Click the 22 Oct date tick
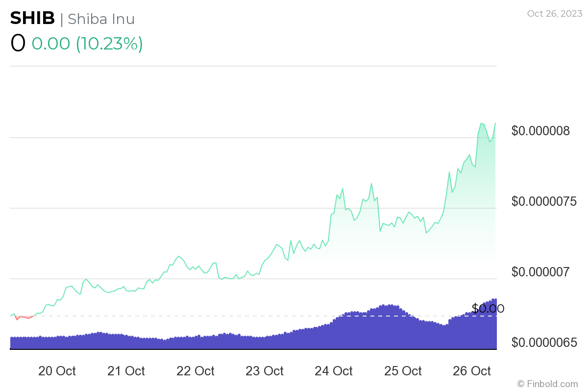The height and width of the screenshot is (392, 588). pos(196,371)
